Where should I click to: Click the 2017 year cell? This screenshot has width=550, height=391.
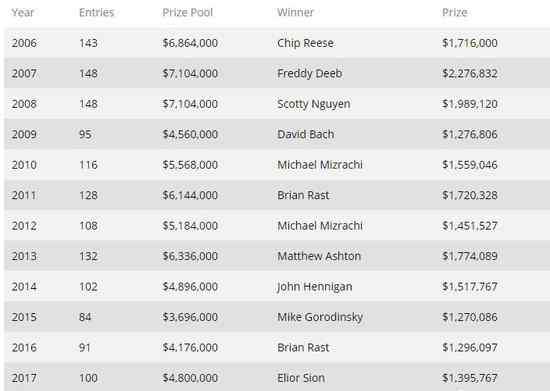coord(24,378)
